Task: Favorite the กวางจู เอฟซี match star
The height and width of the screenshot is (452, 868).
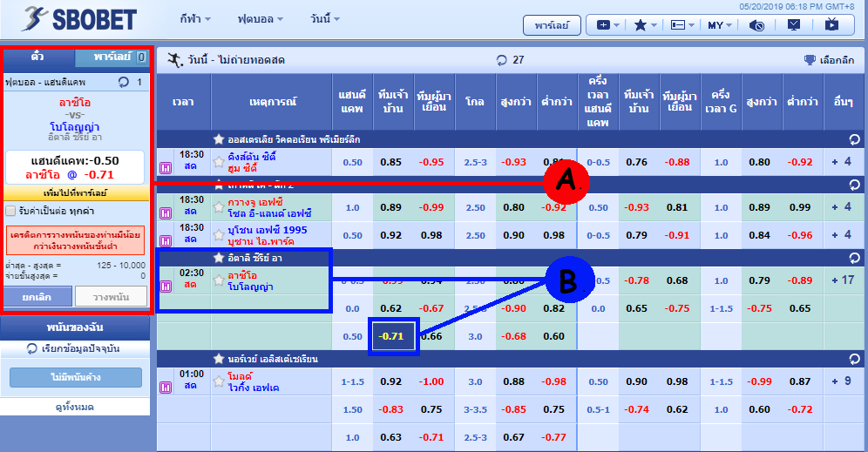Action: coord(219,207)
